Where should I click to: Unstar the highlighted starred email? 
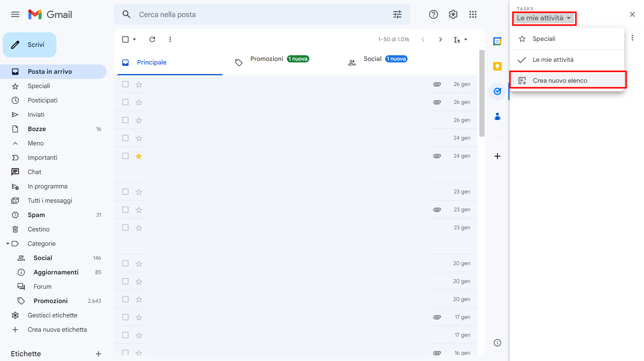[139, 156]
